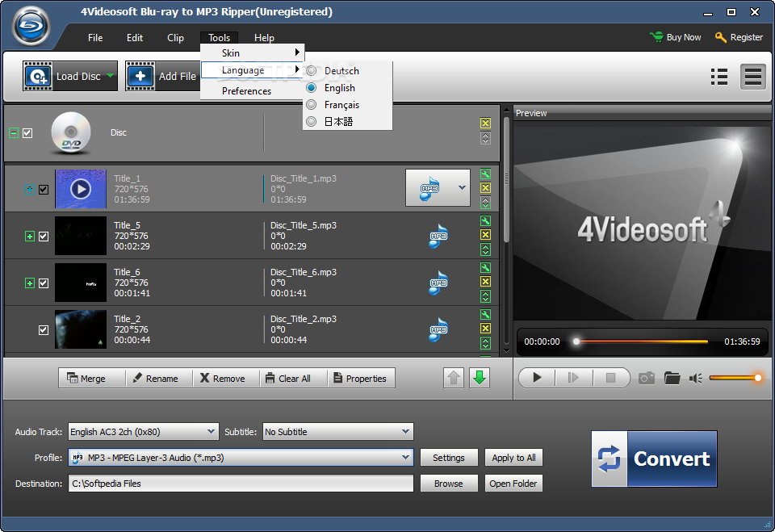Uncheck the Title_2 checkbox
The height and width of the screenshot is (532, 775).
pyautogui.click(x=44, y=330)
